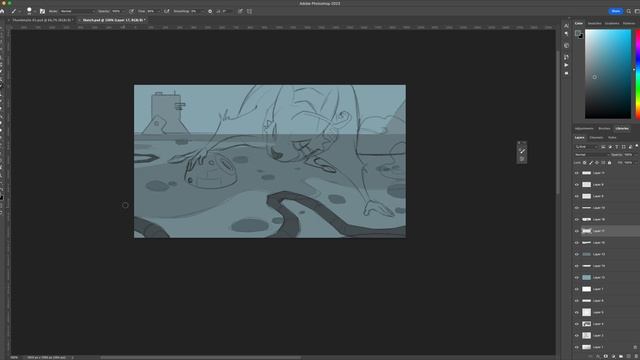640x360 pixels.
Task: Lock image pixels brush icon
Action: [591, 162]
